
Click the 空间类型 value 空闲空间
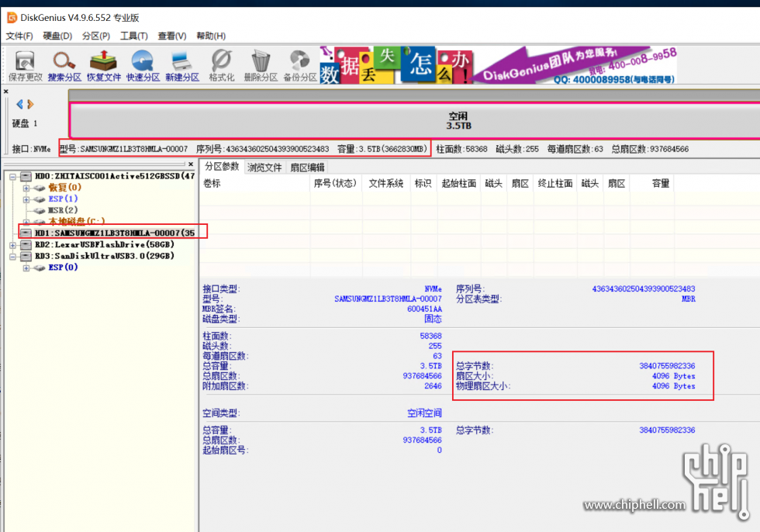click(x=424, y=413)
